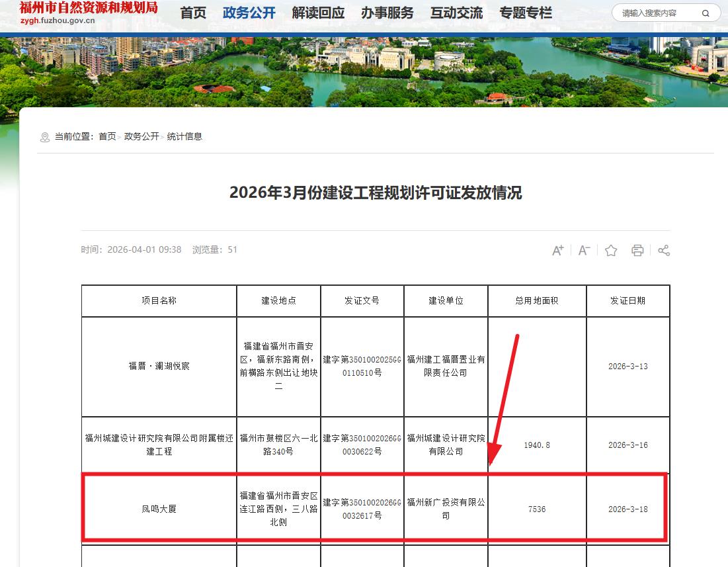Open the 政务公开 navigation menu
This screenshot has width=728, height=567.
point(249,13)
